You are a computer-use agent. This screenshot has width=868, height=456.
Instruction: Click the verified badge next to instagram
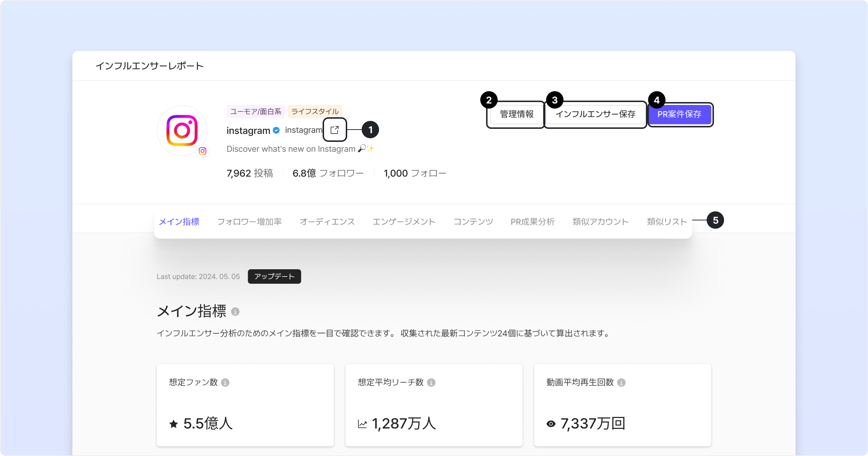point(276,130)
